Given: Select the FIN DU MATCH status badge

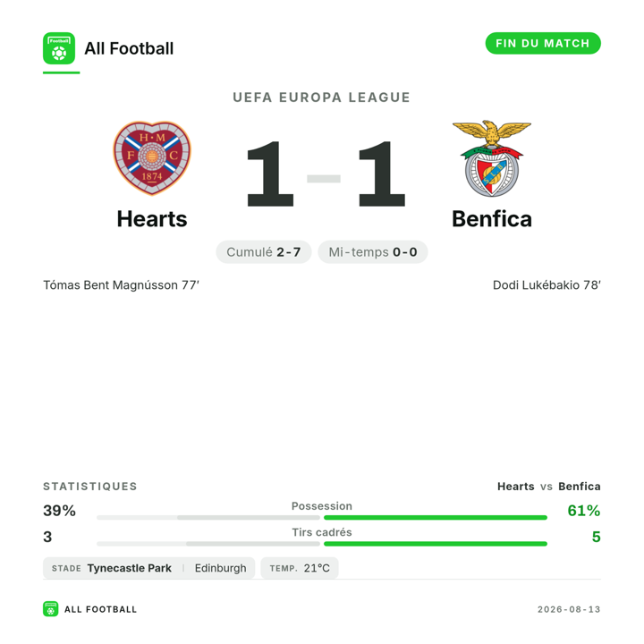Looking at the screenshot, I should click(x=543, y=43).
